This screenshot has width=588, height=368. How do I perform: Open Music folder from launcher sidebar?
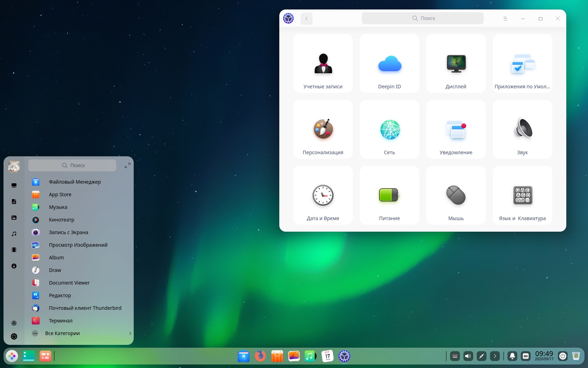coord(14,234)
